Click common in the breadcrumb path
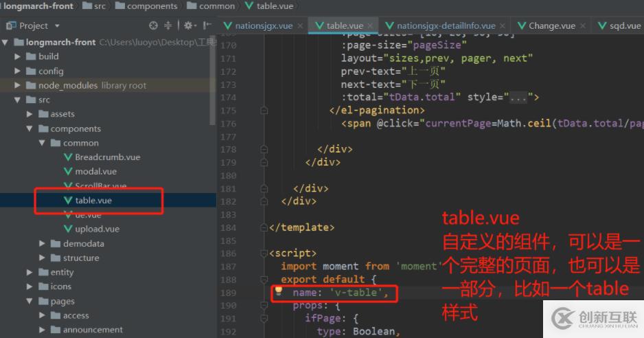Screen dimensions: 644x338 pyautogui.click(x=211, y=5)
